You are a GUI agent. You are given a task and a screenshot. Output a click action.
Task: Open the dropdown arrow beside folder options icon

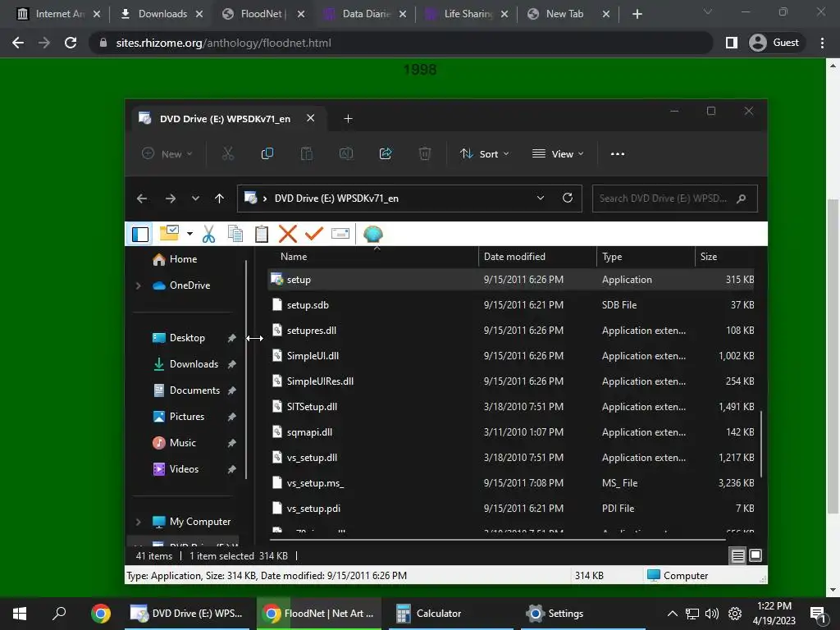click(x=189, y=234)
